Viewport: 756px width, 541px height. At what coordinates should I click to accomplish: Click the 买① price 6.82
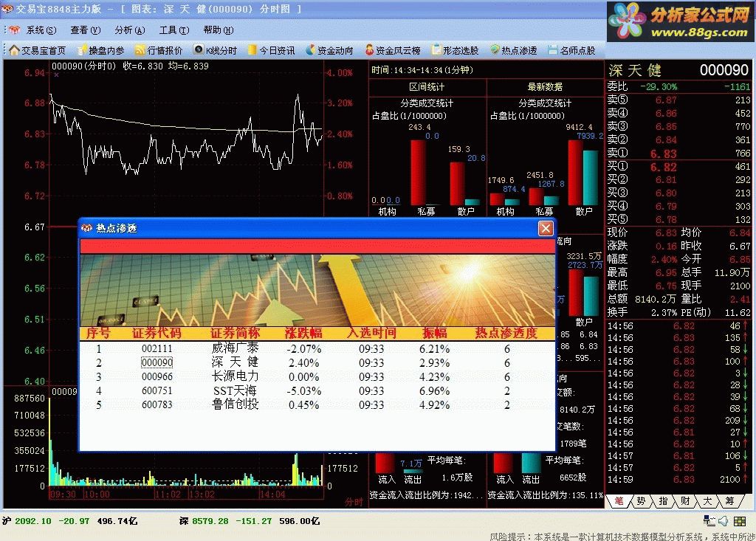664,168
